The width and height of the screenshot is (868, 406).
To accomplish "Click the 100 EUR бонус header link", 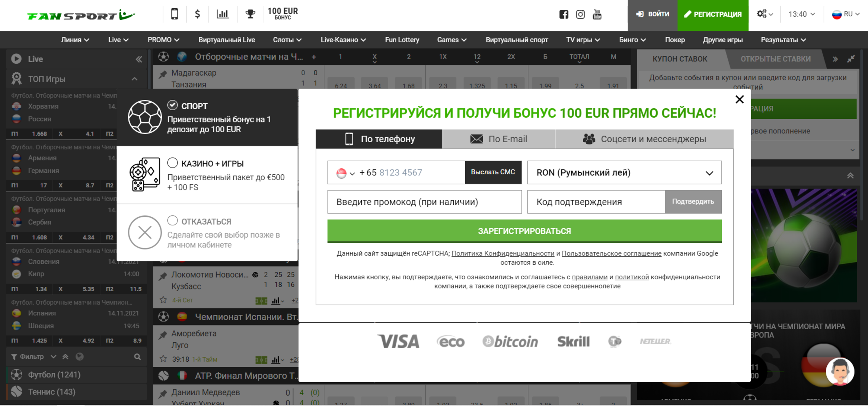I will 283,13.
